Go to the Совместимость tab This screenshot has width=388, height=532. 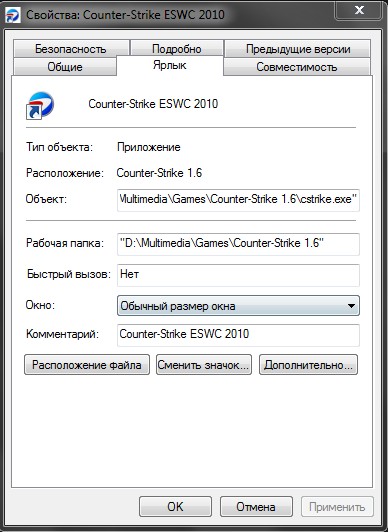(x=297, y=66)
